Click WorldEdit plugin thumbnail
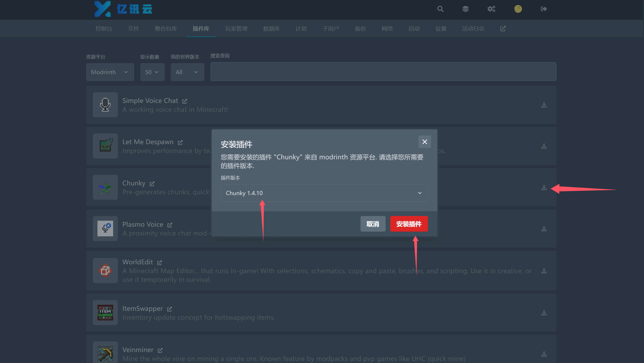The image size is (644, 363). click(105, 271)
